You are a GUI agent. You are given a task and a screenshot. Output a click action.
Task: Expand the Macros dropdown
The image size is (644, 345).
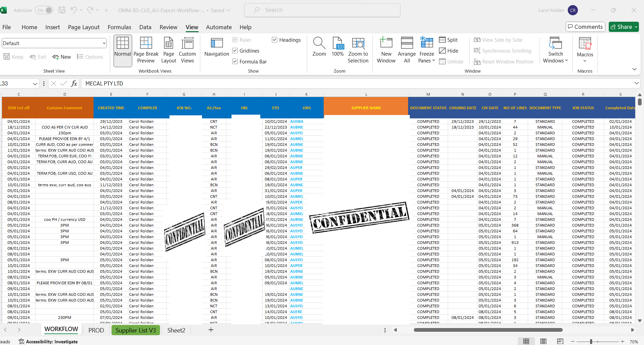pyautogui.click(x=585, y=61)
